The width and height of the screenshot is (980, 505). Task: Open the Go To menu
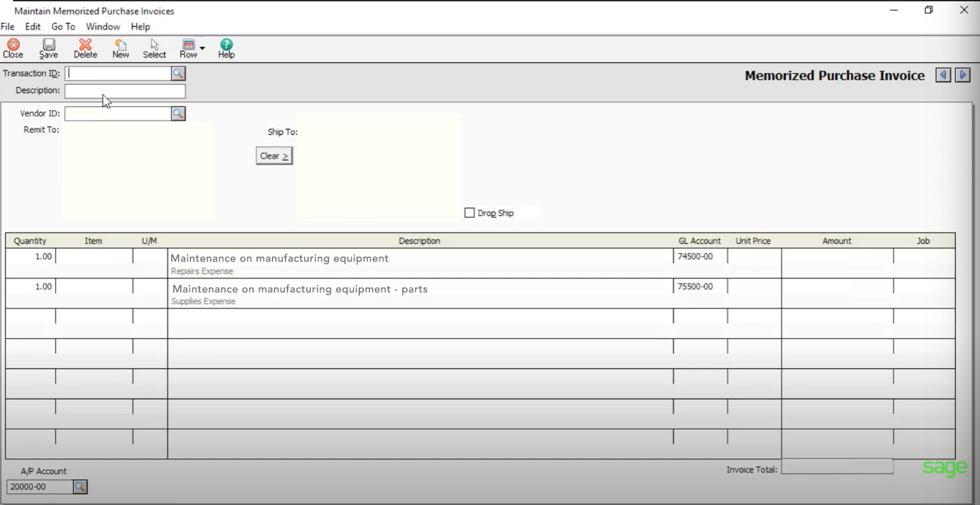(63, 26)
